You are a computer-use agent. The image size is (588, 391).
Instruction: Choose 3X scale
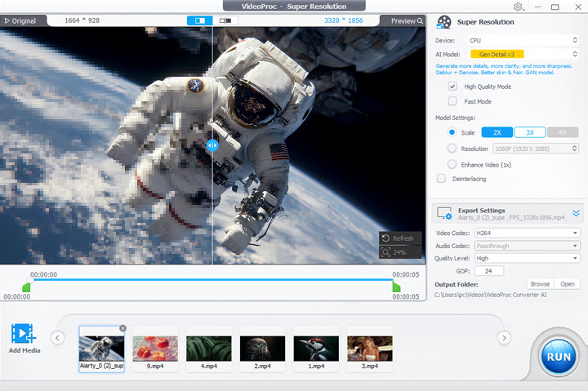[530, 132]
